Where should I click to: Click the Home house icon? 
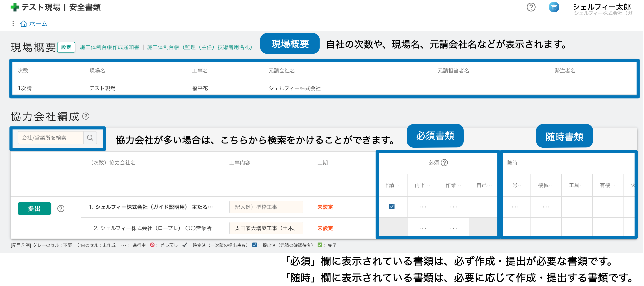[24, 24]
